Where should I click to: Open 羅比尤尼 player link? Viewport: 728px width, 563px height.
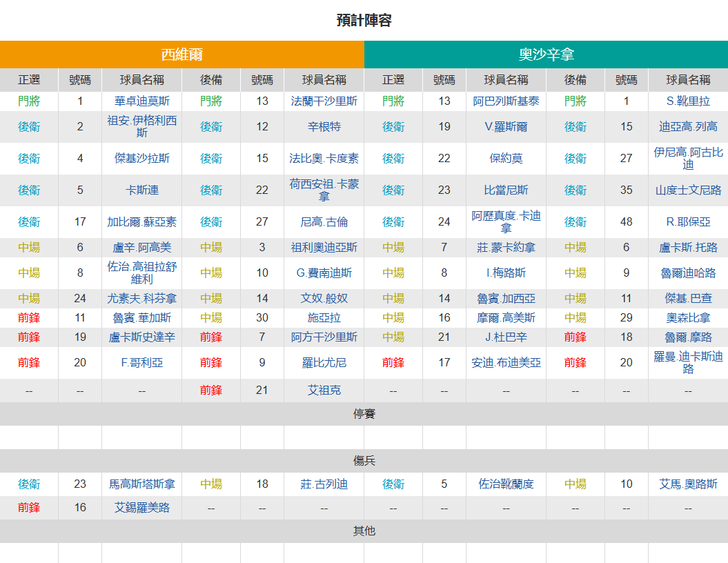tap(324, 362)
